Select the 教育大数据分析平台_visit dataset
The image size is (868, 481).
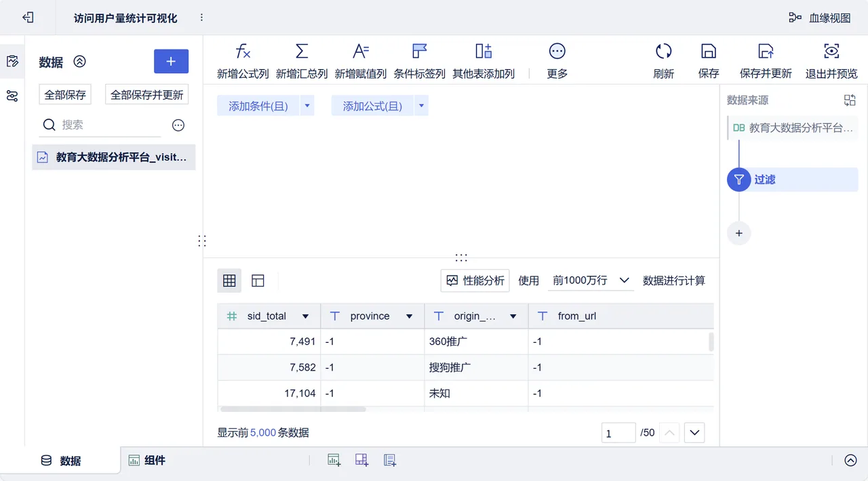114,157
